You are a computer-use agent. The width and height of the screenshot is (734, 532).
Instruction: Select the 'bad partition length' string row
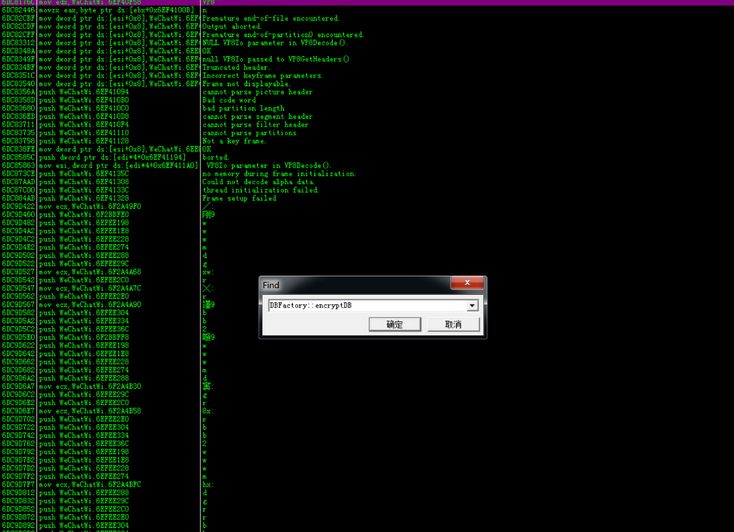(367, 108)
